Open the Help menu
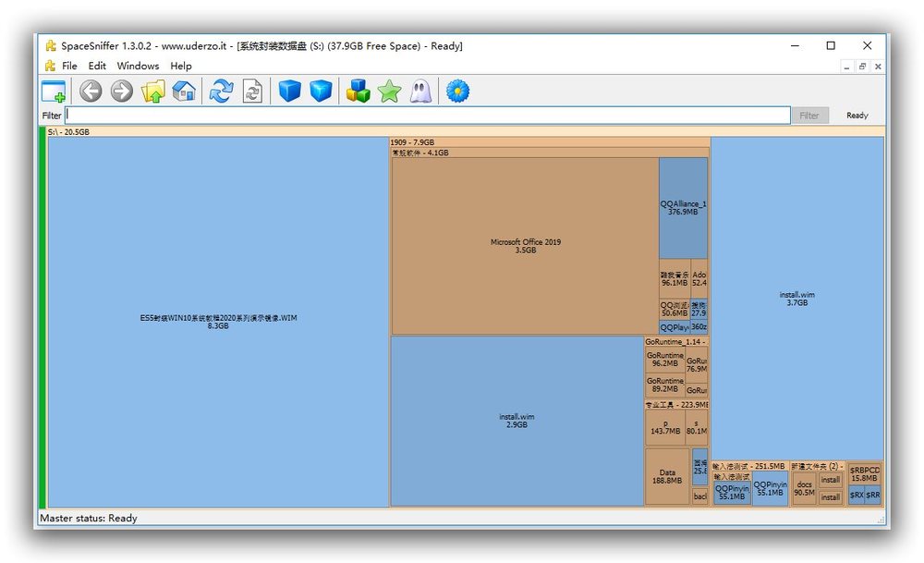Screen dimensions: 924x563 (x=181, y=66)
